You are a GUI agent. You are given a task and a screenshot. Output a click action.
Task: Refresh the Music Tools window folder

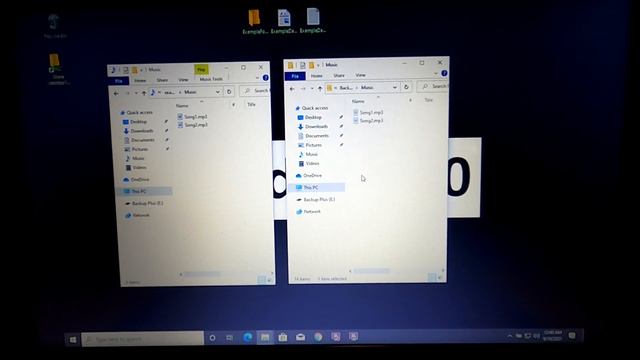click(229, 92)
